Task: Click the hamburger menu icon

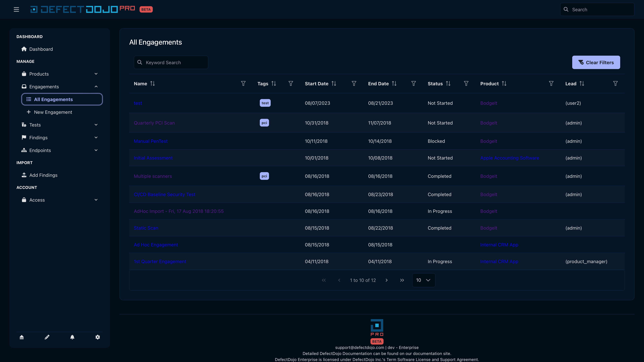Action: coord(16,10)
